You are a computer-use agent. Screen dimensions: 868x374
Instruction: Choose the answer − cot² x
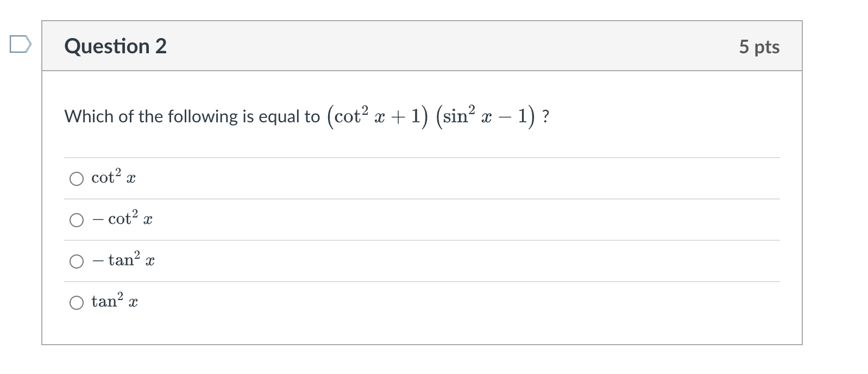(77, 220)
